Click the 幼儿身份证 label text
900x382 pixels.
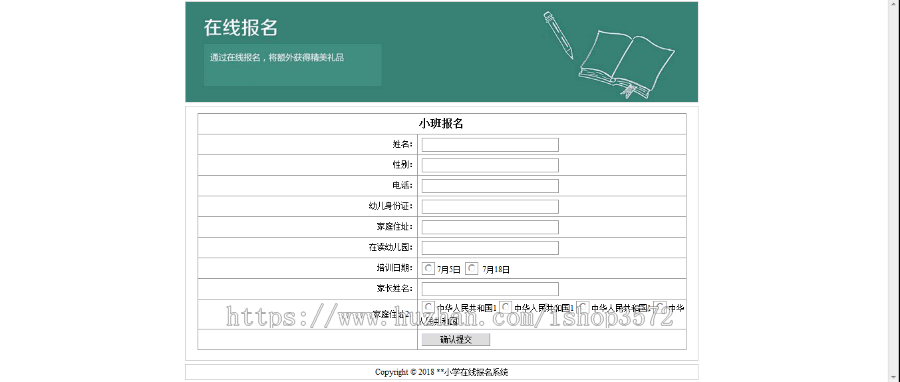click(390, 206)
